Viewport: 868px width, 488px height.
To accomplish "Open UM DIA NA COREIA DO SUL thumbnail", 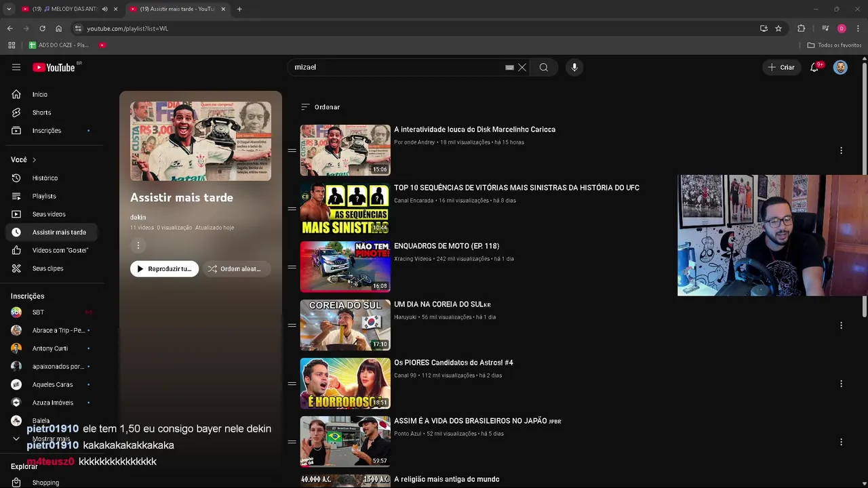I will coord(345,325).
